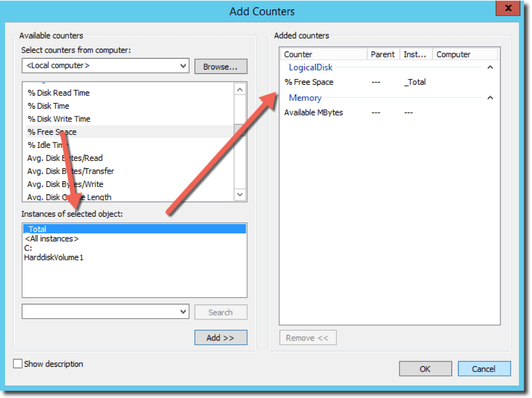Select the % Idle Time counter
The height and width of the screenshot is (398, 532).
pyautogui.click(x=51, y=145)
